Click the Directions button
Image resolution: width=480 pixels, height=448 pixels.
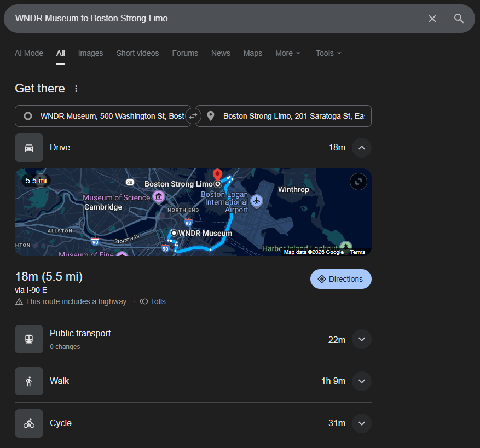[x=340, y=279]
